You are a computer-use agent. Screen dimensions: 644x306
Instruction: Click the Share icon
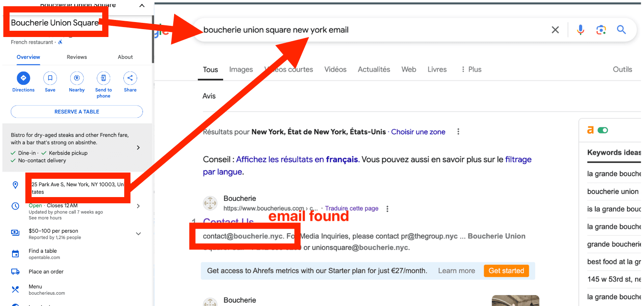click(x=130, y=78)
